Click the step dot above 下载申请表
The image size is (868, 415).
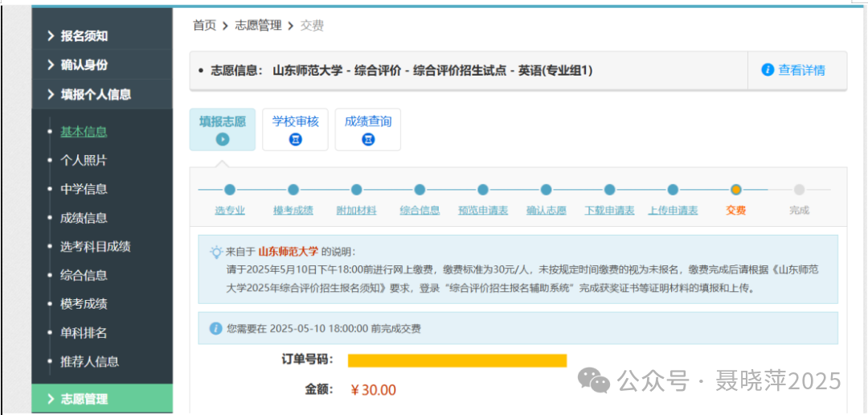pos(609,190)
